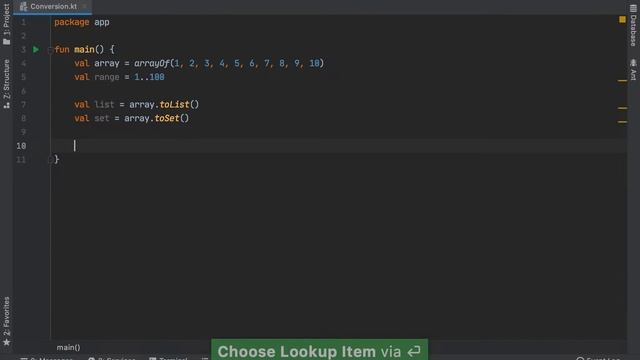
Task: Click the Structure tool window icon
Action: (7, 105)
